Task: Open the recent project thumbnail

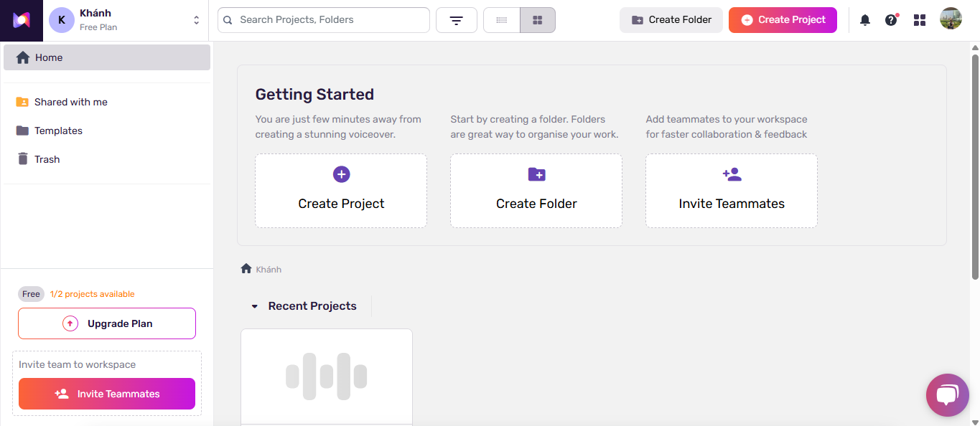Action: pos(327,376)
